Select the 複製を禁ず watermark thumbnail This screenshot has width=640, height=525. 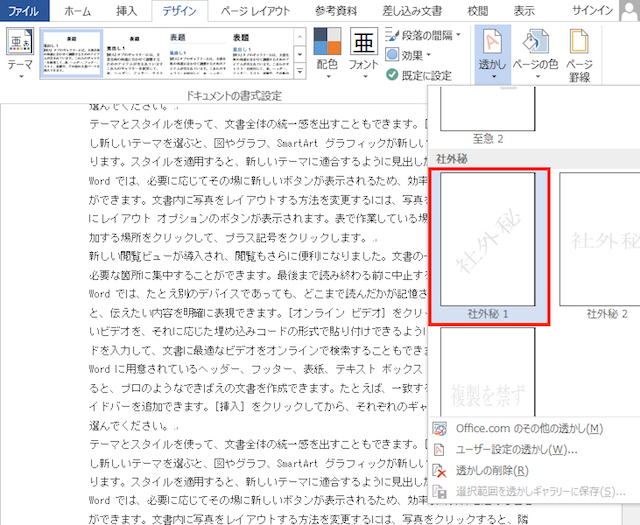pos(487,372)
